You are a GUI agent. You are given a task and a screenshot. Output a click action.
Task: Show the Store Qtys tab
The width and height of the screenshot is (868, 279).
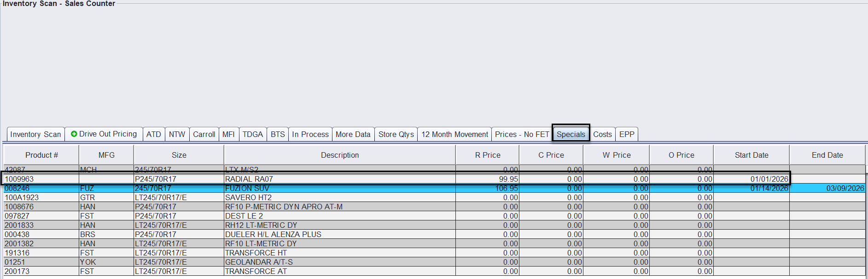point(396,134)
